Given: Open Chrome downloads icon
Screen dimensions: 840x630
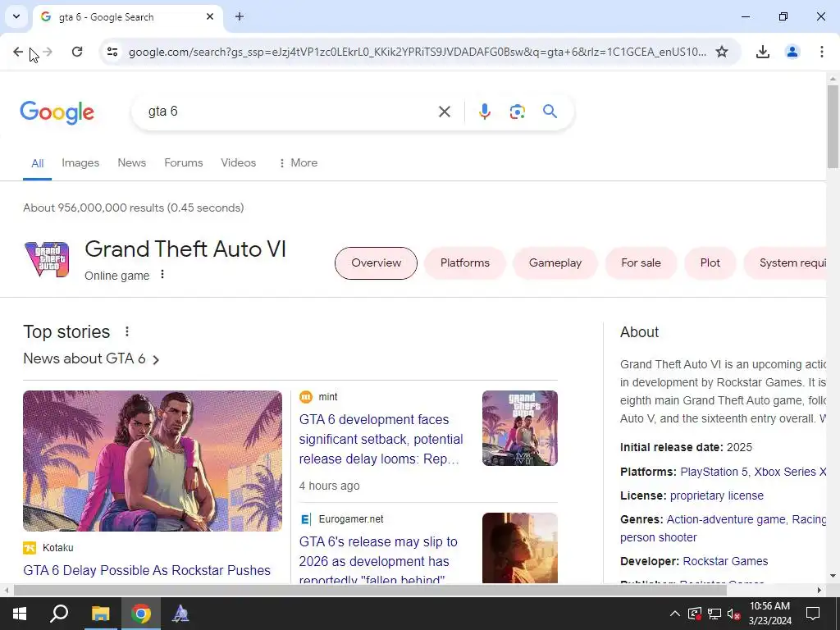Looking at the screenshot, I should click(762, 52).
